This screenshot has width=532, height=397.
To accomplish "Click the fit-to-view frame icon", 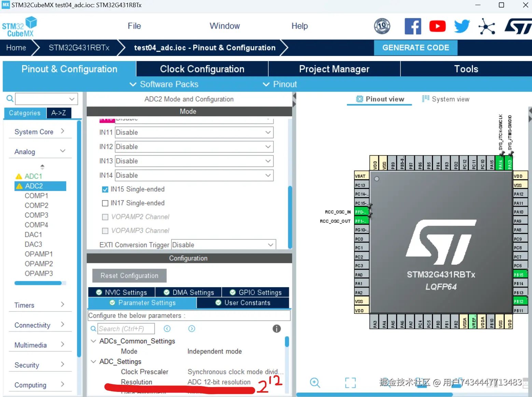I will [350, 383].
